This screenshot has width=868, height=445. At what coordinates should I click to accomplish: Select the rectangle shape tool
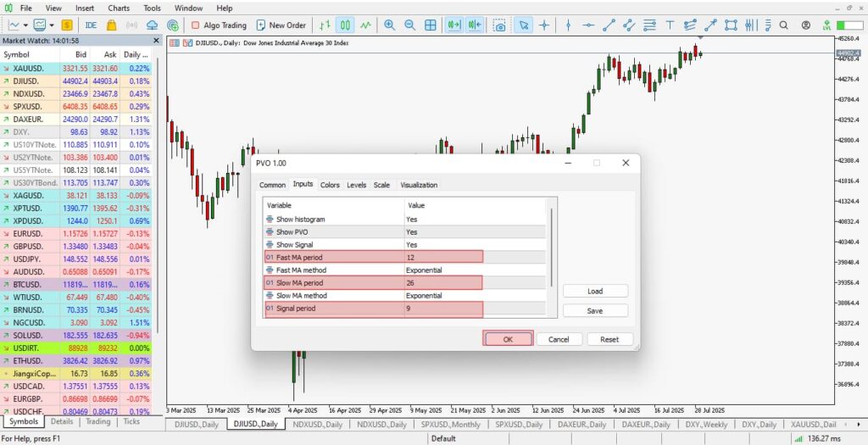[731, 25]
